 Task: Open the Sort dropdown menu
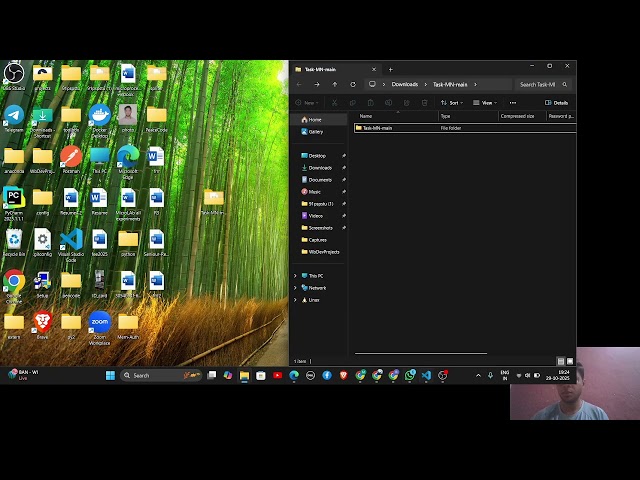pos(451,102)
